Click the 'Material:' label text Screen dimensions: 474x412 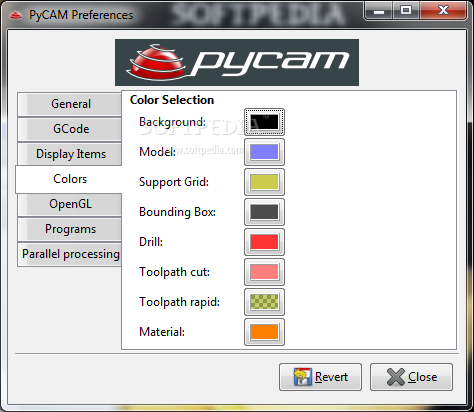[x=162, y=332]
